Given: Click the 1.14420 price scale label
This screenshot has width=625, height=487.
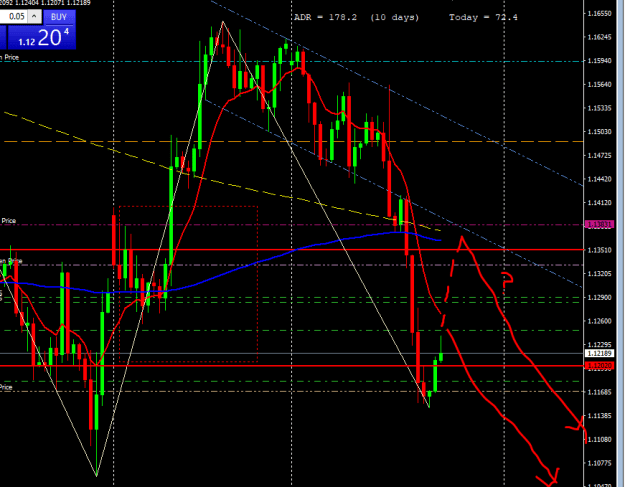Looking at the screenshot, I should [x=599, y=179].
